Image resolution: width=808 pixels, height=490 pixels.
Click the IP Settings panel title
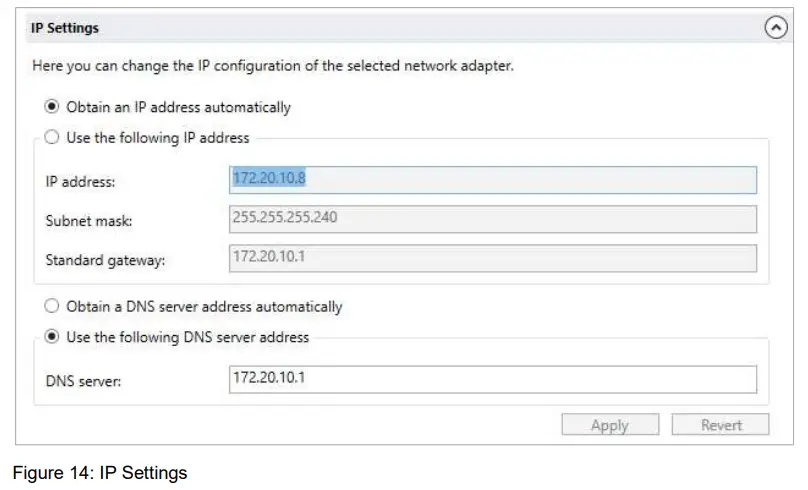65,28
